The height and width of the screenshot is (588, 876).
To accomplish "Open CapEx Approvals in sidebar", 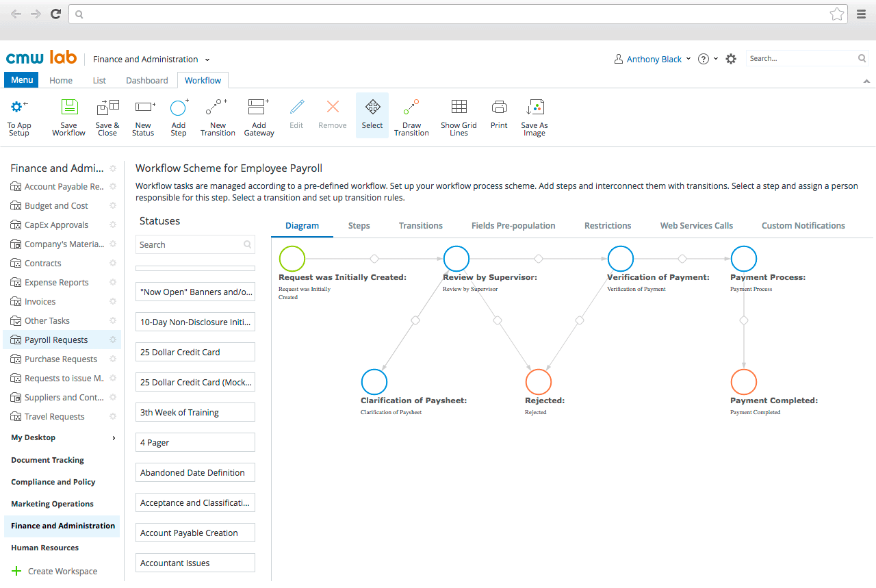I will coord(56,225).
